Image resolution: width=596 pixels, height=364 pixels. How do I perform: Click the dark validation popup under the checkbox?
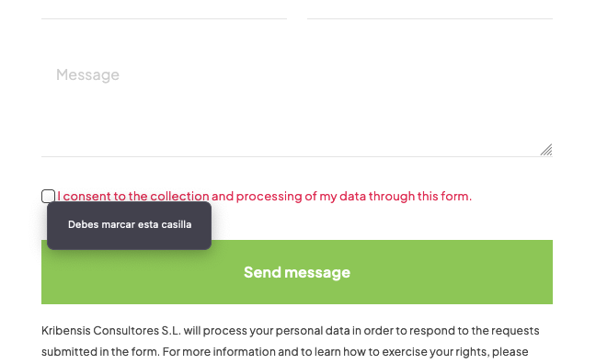(130, 225)
